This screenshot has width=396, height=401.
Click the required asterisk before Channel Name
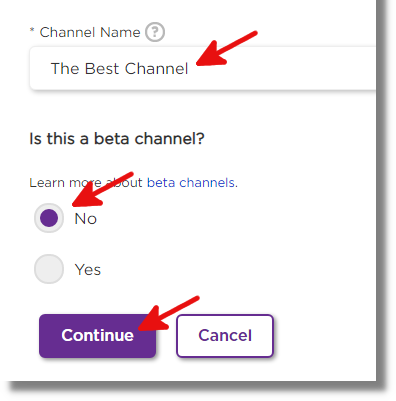pos(32,31)
